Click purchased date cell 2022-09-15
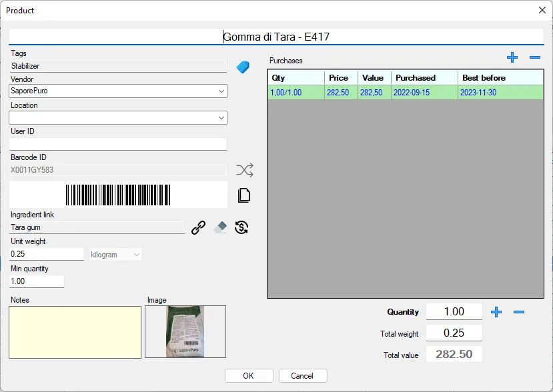 [x=425, y=93]
